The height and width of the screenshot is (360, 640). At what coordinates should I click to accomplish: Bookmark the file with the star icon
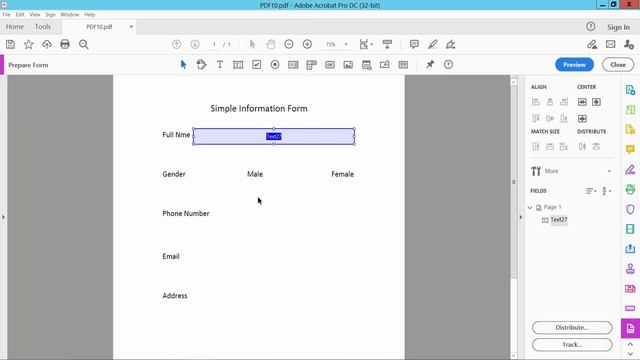(x=29, y=44)
